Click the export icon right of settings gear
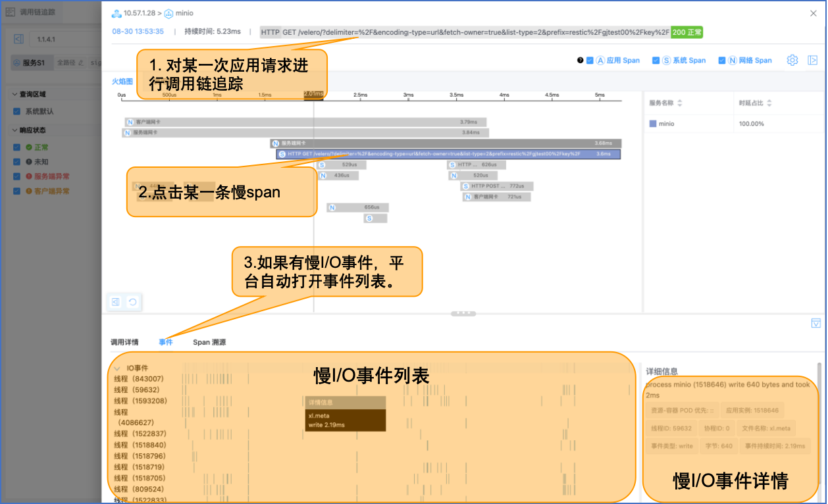Screen dimensions: 828x504 pos(812,60)
